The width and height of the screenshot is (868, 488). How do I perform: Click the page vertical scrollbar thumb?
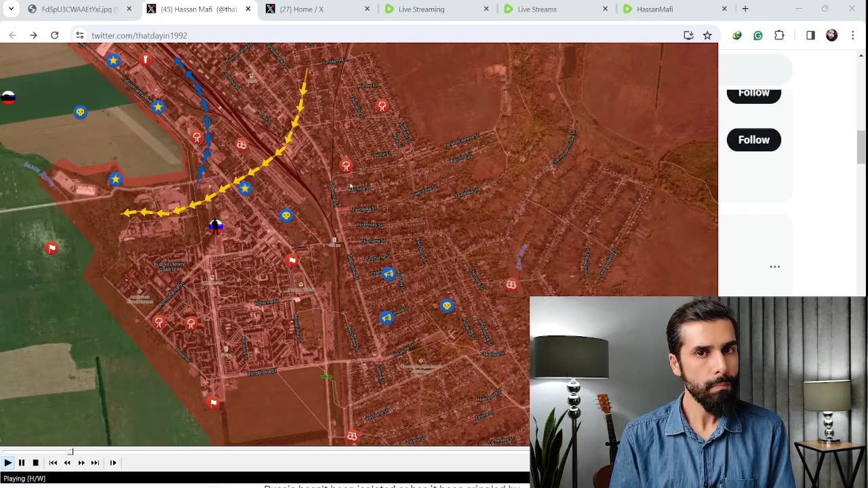[861, 147]
